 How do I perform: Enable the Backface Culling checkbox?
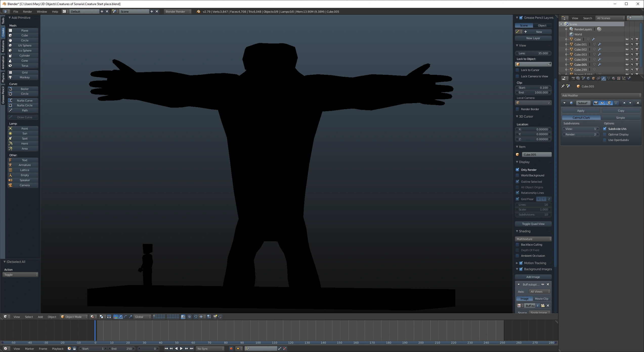[518, 245]
